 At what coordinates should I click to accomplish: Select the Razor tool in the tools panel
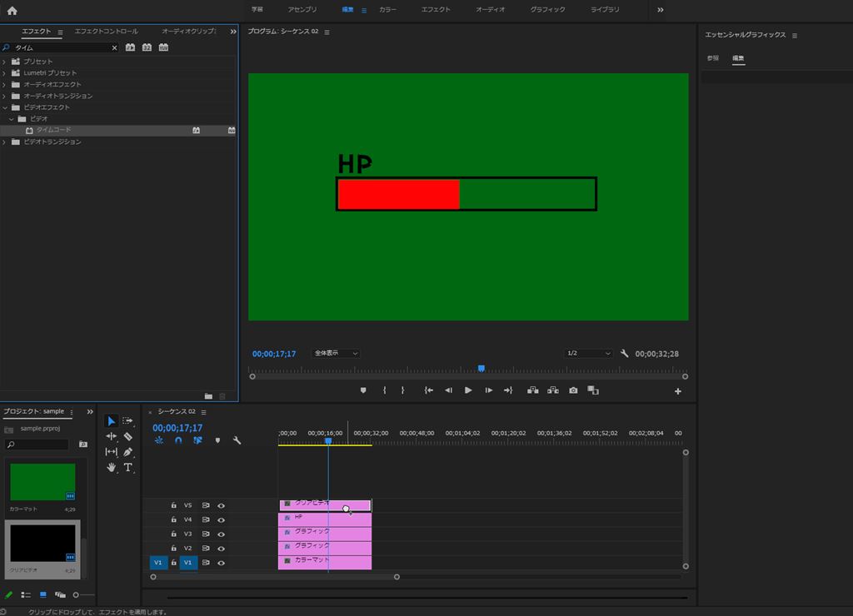[x=127, y=436]
